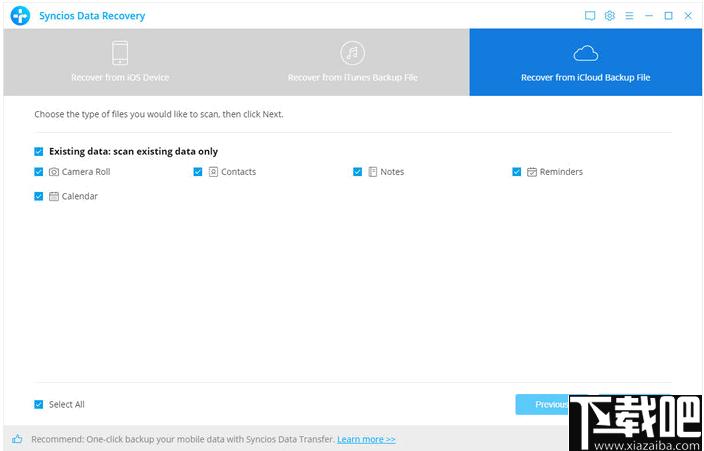
Task: Click the Syncios Data Recovery title
Action: pyautogui.click(x=92, y=16)
